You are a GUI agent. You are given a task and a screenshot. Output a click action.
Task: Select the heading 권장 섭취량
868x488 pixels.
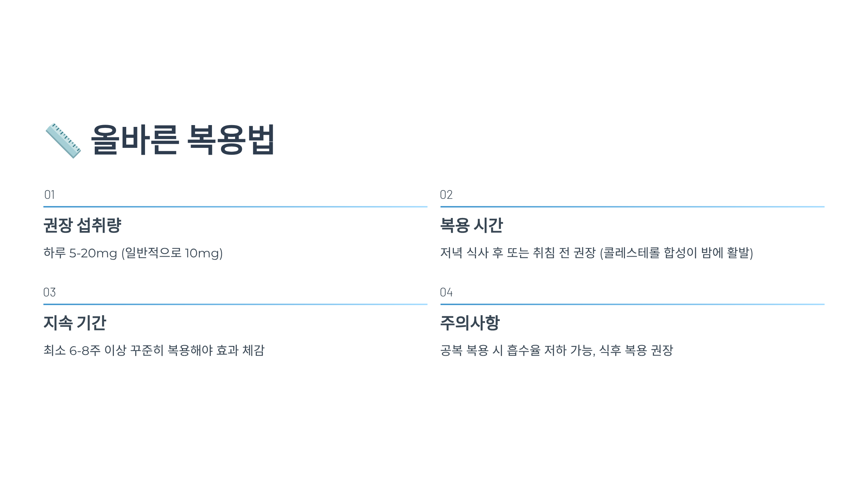82,225
